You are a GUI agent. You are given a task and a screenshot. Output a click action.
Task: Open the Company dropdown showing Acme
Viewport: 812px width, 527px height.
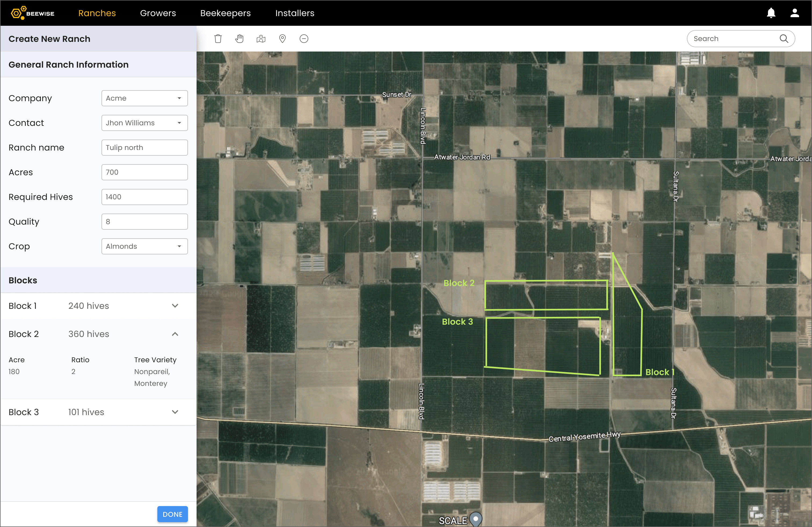tap(144, 98)
